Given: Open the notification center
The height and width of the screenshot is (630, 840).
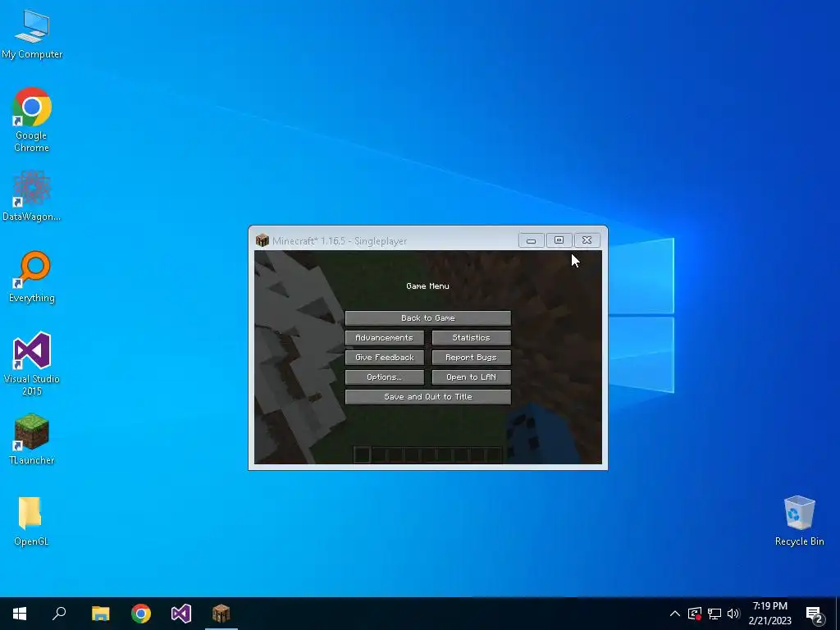Looking at the screenshot, I should [815, 614].
